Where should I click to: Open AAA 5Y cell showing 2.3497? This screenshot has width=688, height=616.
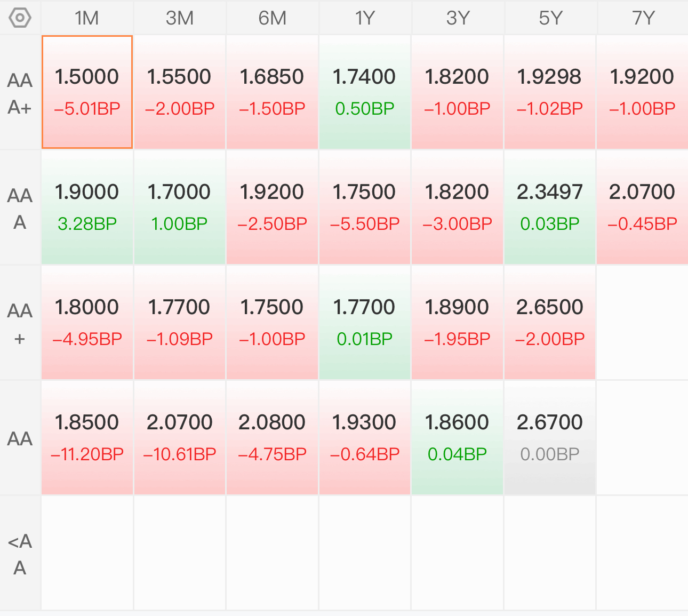point(550,207)
